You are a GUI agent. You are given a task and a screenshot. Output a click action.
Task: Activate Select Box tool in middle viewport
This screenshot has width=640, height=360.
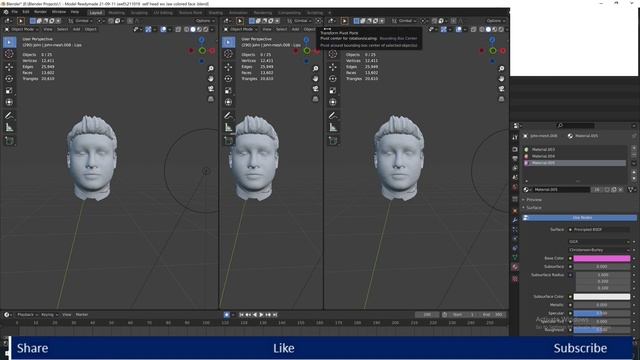(228, 42)
